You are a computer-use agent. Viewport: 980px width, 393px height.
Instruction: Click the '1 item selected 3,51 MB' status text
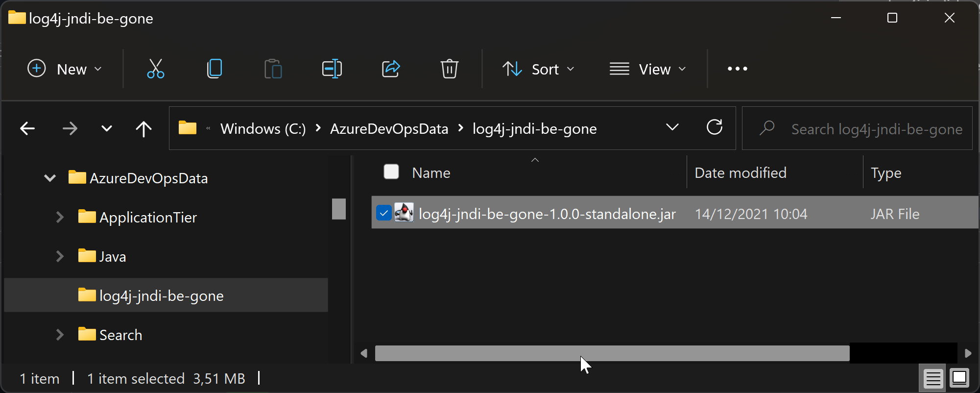(166, 378)
